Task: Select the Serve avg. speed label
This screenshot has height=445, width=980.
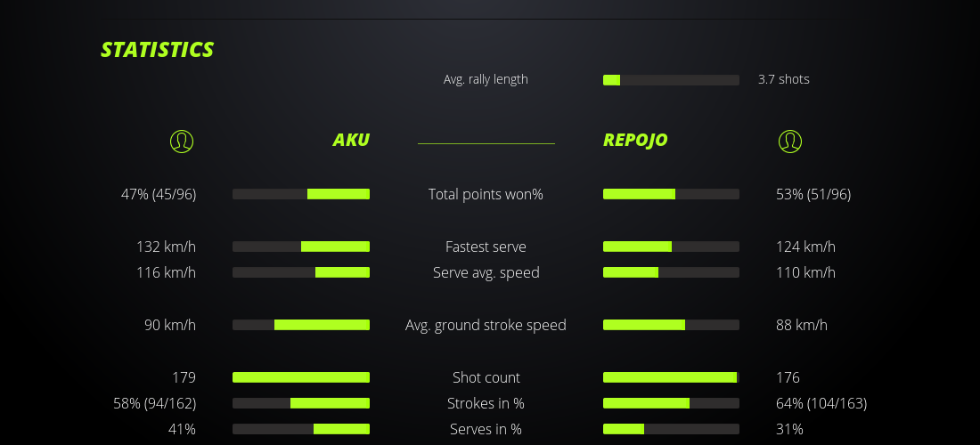Action: click(x=486, y=272)
